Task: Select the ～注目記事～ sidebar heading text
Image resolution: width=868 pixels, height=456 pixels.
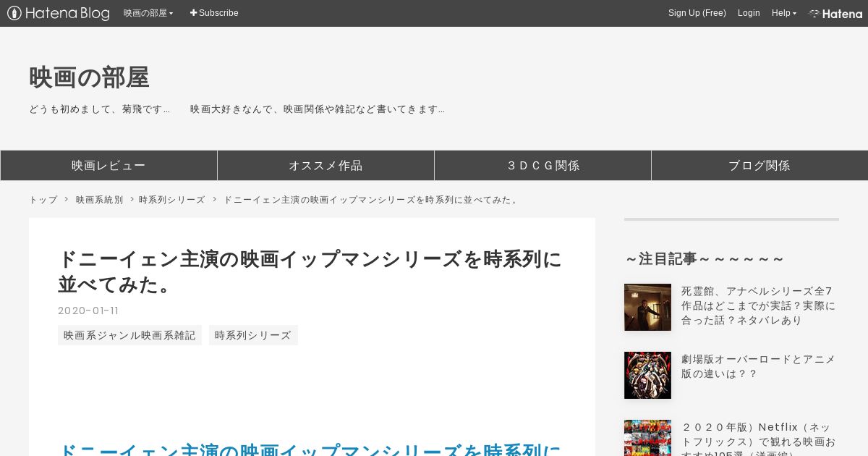Action: coord(704,259)
